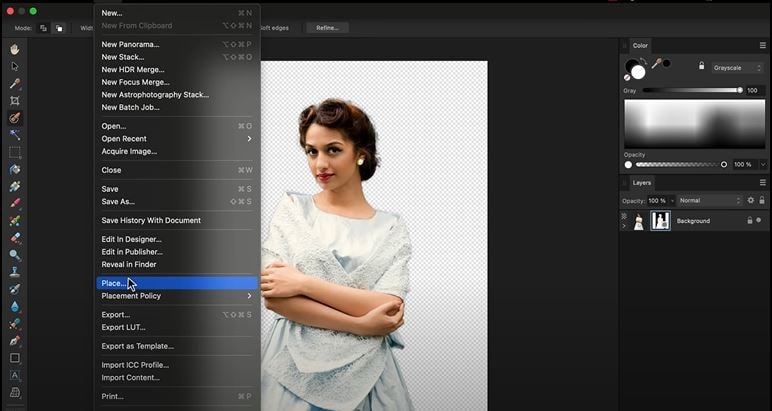Click the Refine... button

[x=327, y=28]
